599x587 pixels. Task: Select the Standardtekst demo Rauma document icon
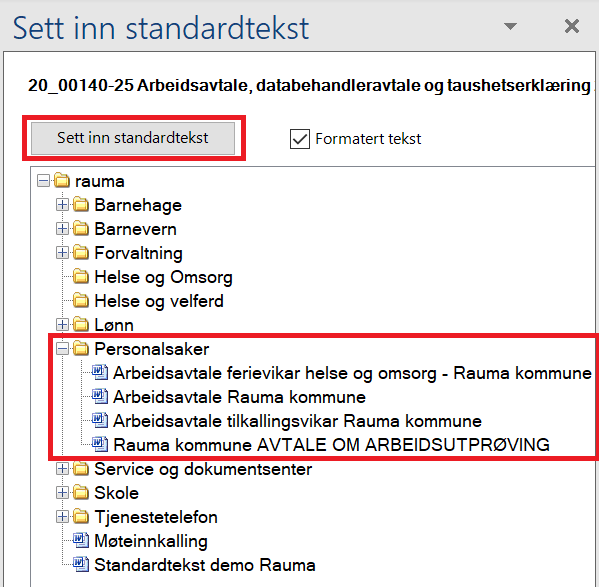pos(81,564)
